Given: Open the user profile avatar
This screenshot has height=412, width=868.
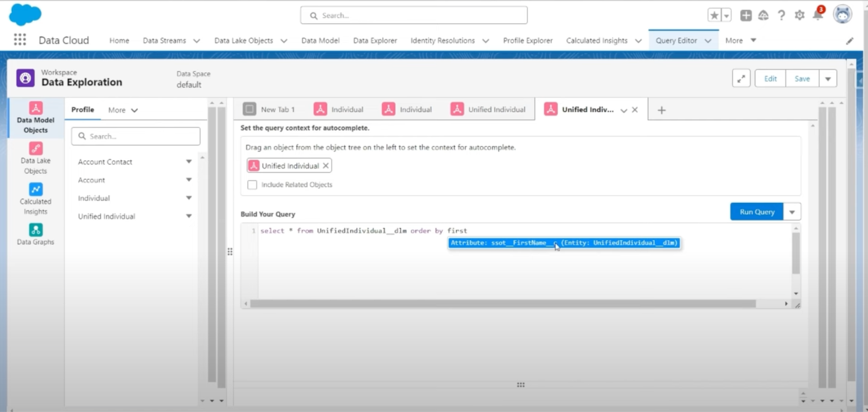Looking at the screenshot, I should (843, 15).
